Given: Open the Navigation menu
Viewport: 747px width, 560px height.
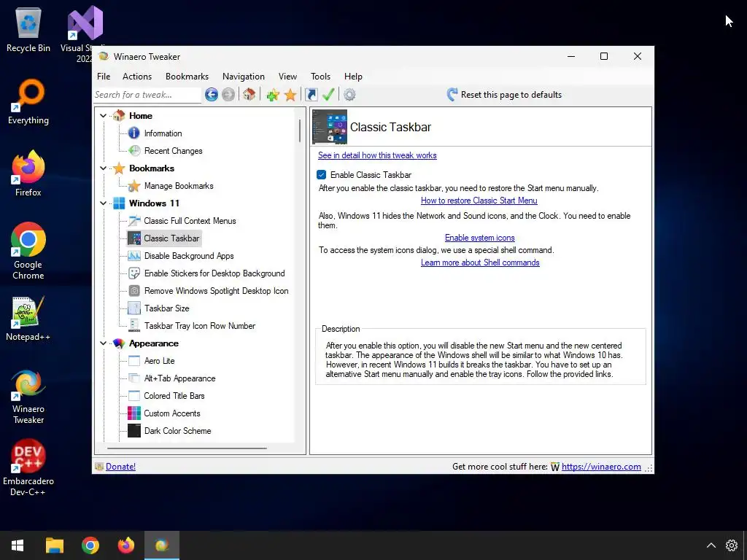Looking at the screenshot, I should (244, 76).
